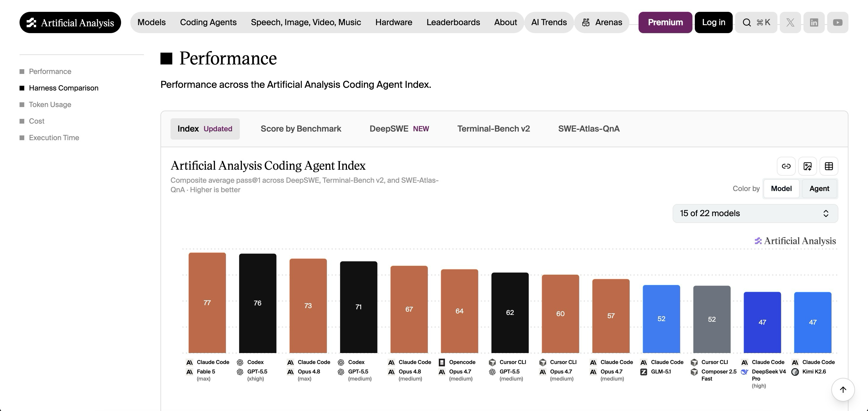
Task: Open table view icon for chart
Action: coord(829,166)
